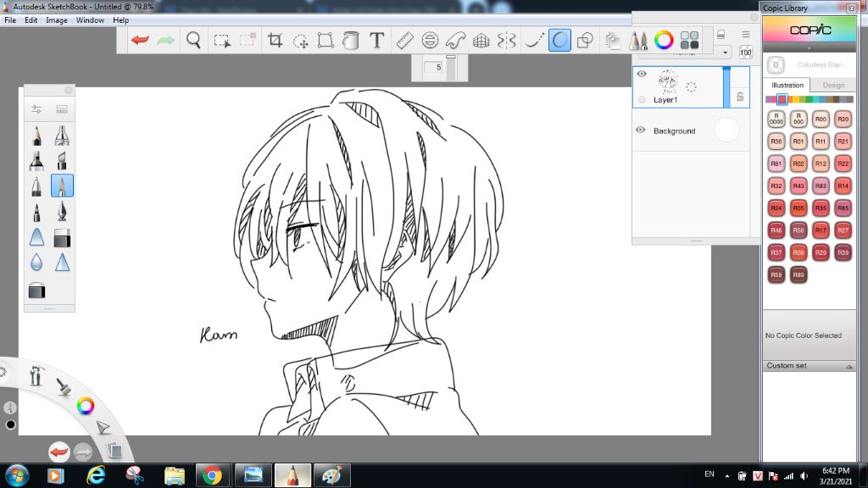
Task: Select the water drop blur brush
Action: point(36,263)
